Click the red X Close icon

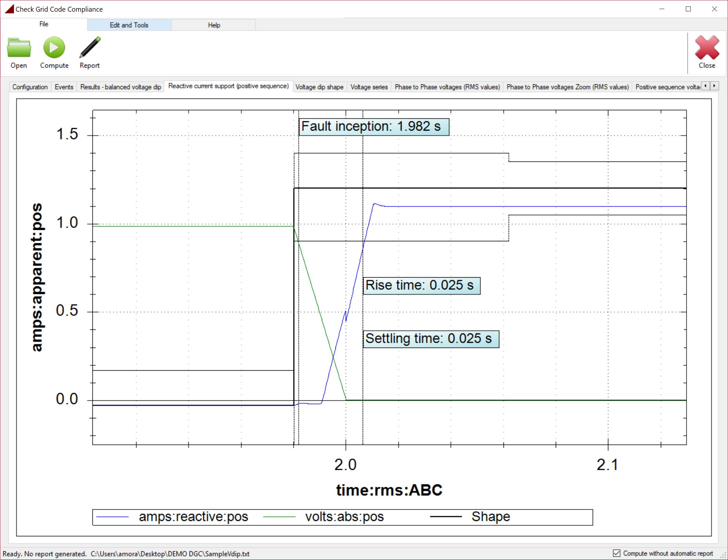707,48
